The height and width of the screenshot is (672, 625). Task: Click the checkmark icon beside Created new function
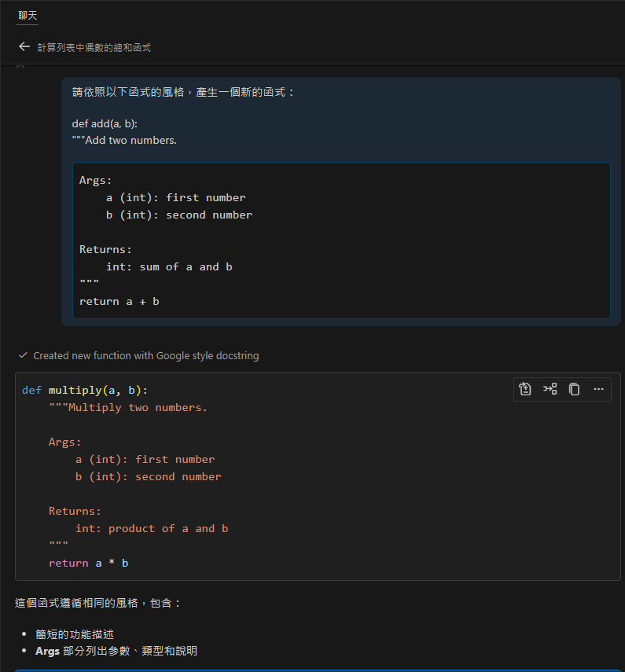click(x=23, y=355)
